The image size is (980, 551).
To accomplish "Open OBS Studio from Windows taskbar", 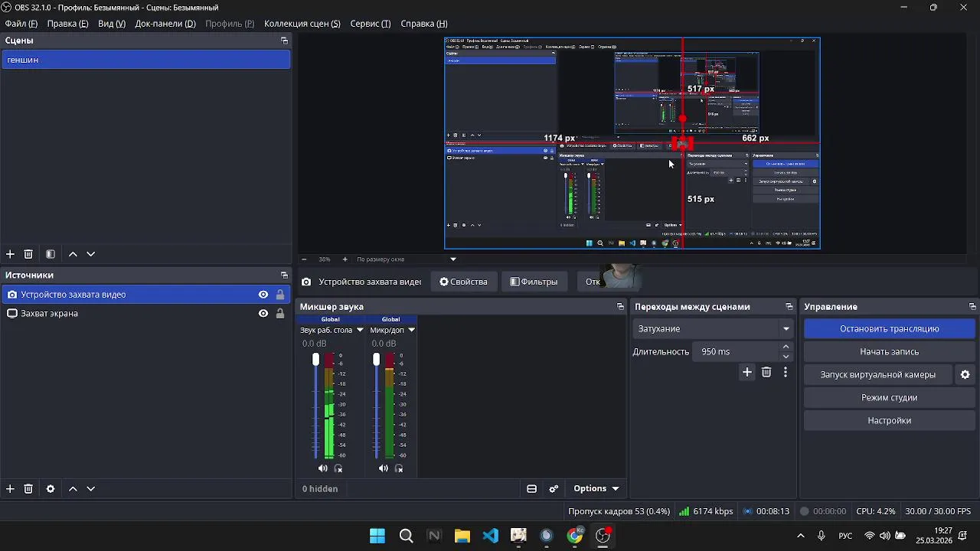I will (603, 536).
